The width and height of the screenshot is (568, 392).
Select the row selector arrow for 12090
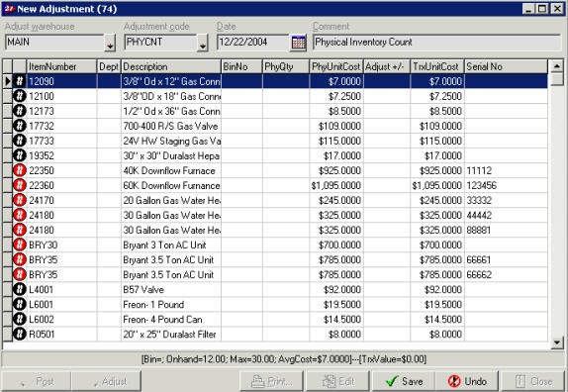(8, 81)
